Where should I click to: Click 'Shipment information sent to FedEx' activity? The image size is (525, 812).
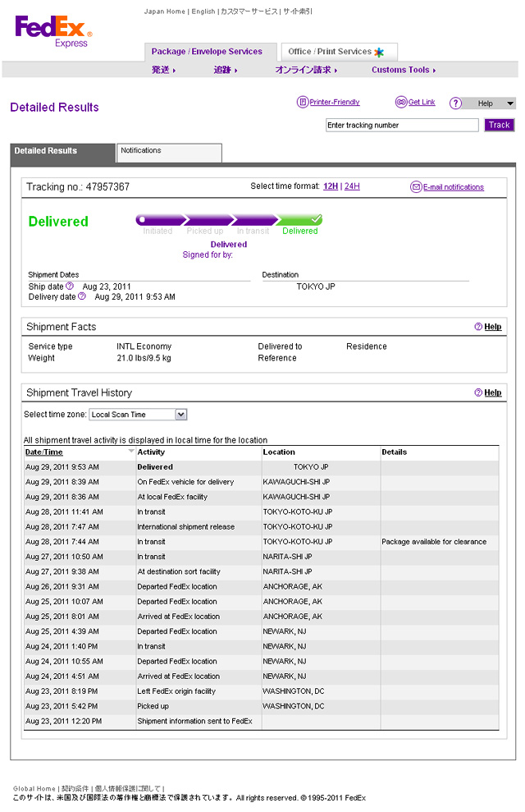tap(195, 721)
